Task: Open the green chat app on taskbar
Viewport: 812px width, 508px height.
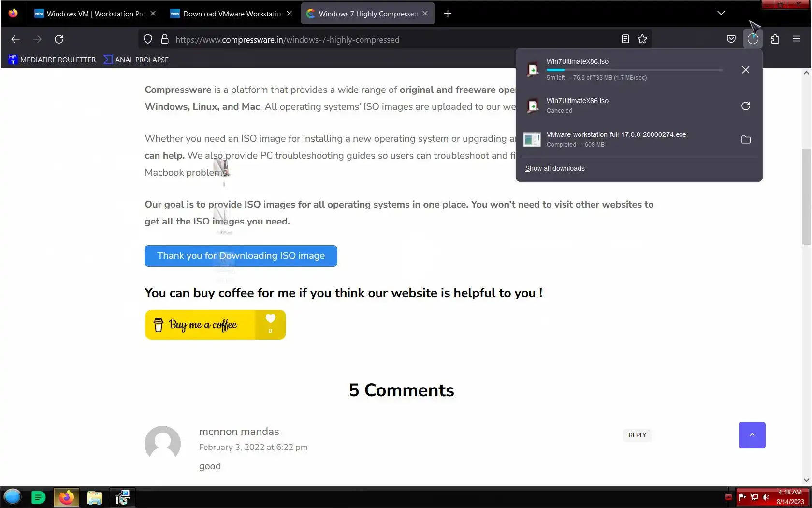Action: coord(38,497)
